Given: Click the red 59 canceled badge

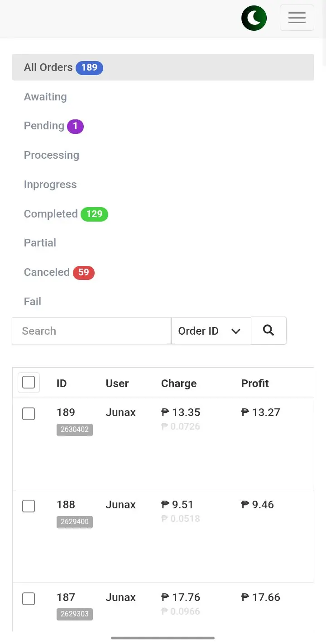Looking at the screenshot, I should click(83, 273).
